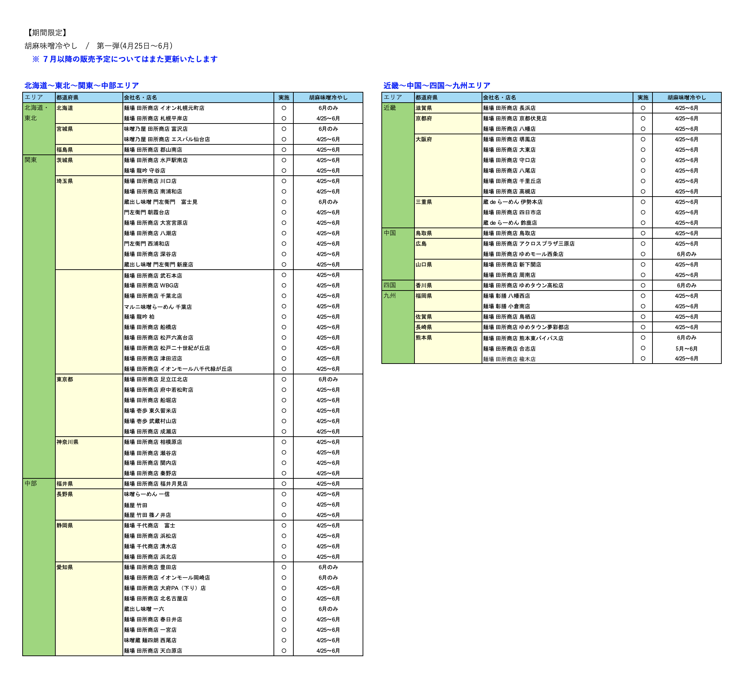Image resolution: width=744 pixels, height=700 pixels.
Task: Select 麺場 龍吟 柏 cell
Action: 198,317
